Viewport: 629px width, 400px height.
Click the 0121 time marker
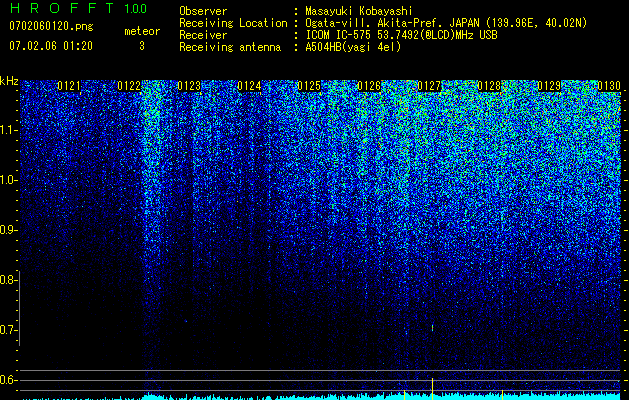coord(69,86)
